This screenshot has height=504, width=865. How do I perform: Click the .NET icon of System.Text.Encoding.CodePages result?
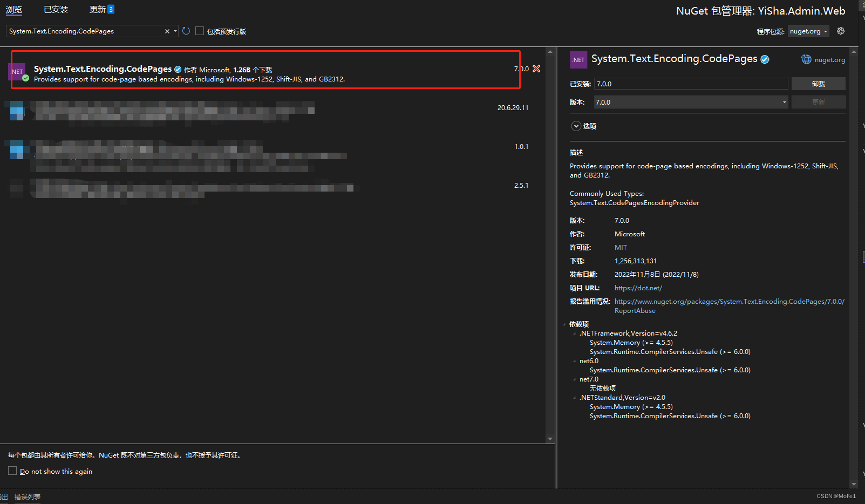click(x=17, y=71)
